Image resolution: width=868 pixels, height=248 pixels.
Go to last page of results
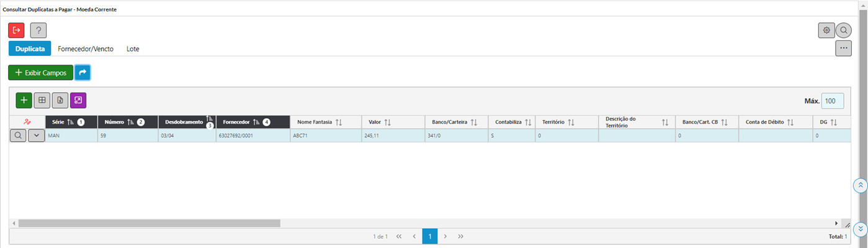461,236
